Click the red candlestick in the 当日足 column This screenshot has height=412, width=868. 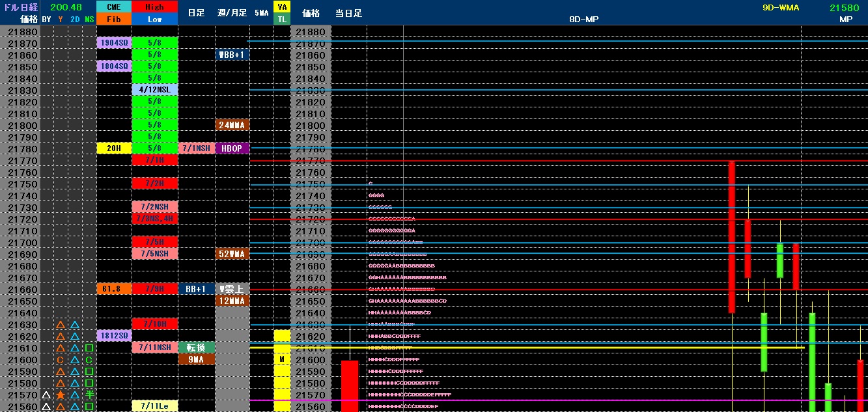pyautogui.click(x=350, y=386)
